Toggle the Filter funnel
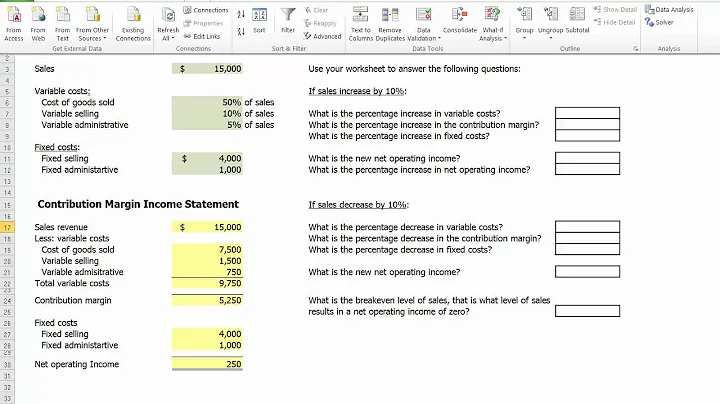Viewport: 720px width, 404px height. [288, 21]
